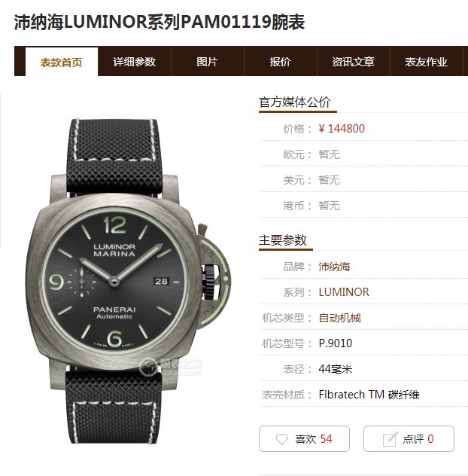Viewport: 468px width, 476px height.
Task: Click the pencil edit icon in 点评 button
Action: [x=390, y=439]
